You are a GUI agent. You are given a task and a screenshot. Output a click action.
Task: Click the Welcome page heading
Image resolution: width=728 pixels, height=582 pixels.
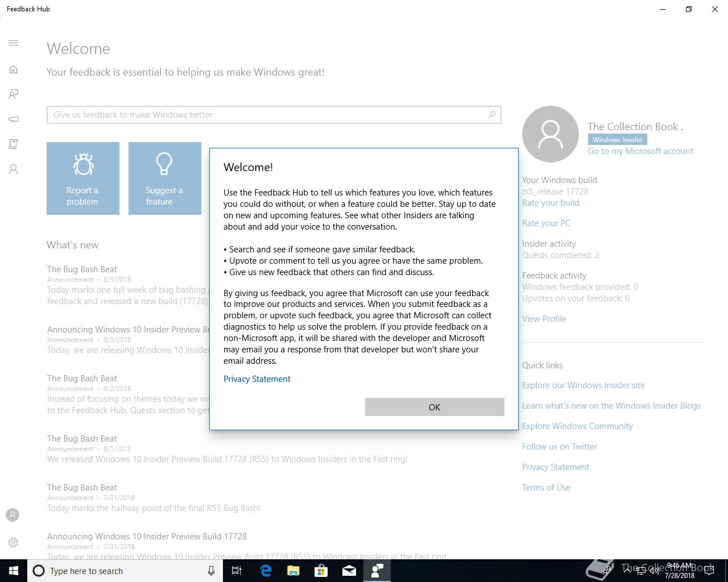tap(78, 49)
